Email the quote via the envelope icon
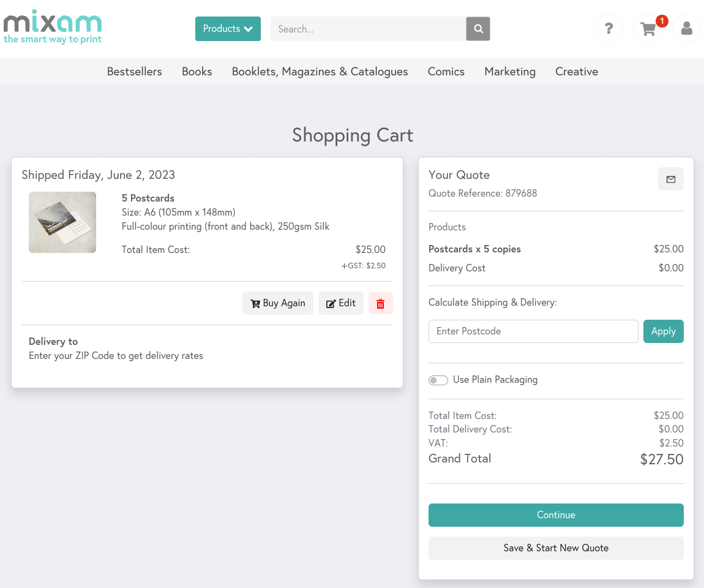 (x=671, y=179)
